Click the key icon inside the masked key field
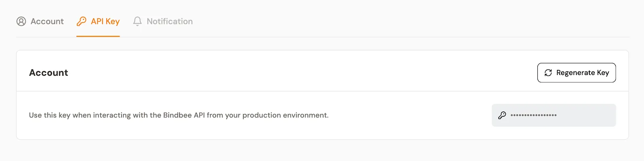This screenshot has width=644, height=161. [x=502, y=115]
